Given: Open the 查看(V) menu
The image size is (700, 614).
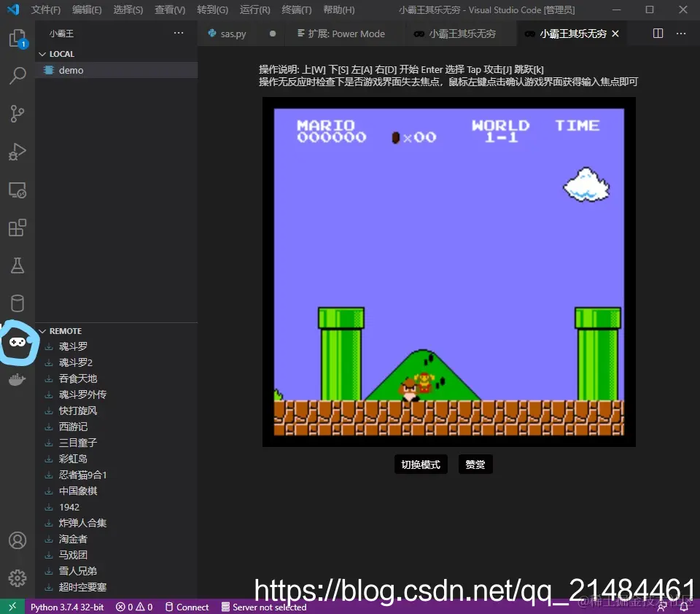Looking at the screenshot, I should pyautogui.click(x=170, y=9).
